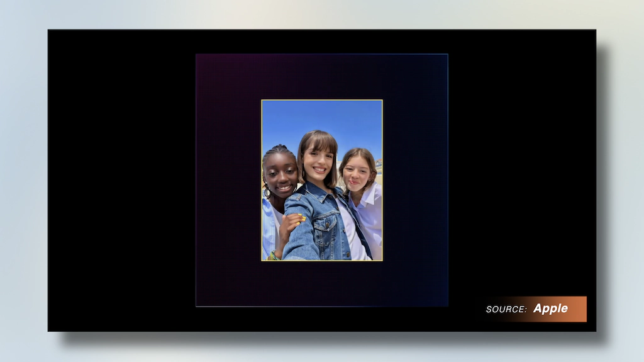644x362 pixels.
Task: Click the green bracelet at the photo bottom
Action: pos(273,256)
